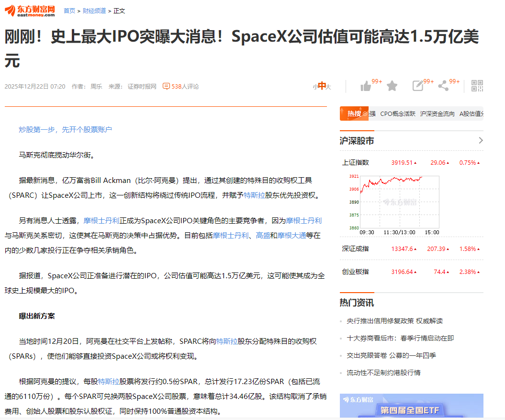Favorite the article using the star icon
The image size is (505, 420).
(x=392, y=85)
